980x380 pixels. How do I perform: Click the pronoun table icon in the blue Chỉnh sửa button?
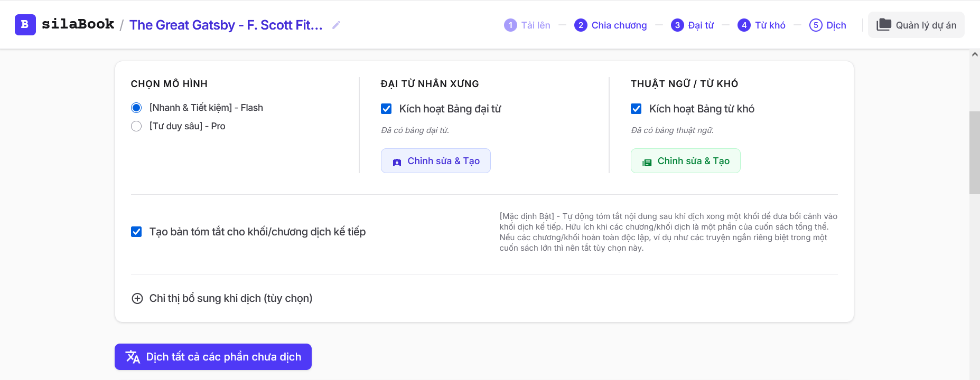pyautogui.click(x=397, y=163)
